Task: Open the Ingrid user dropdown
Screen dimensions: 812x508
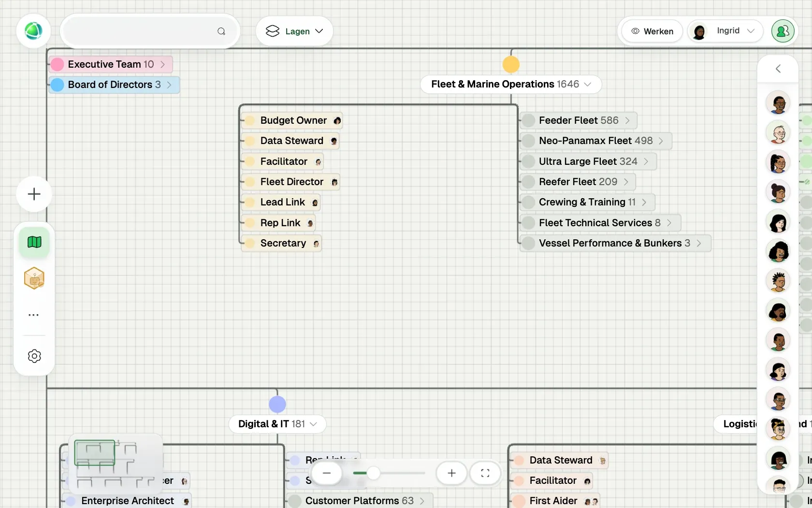Action: coord(725,31)
